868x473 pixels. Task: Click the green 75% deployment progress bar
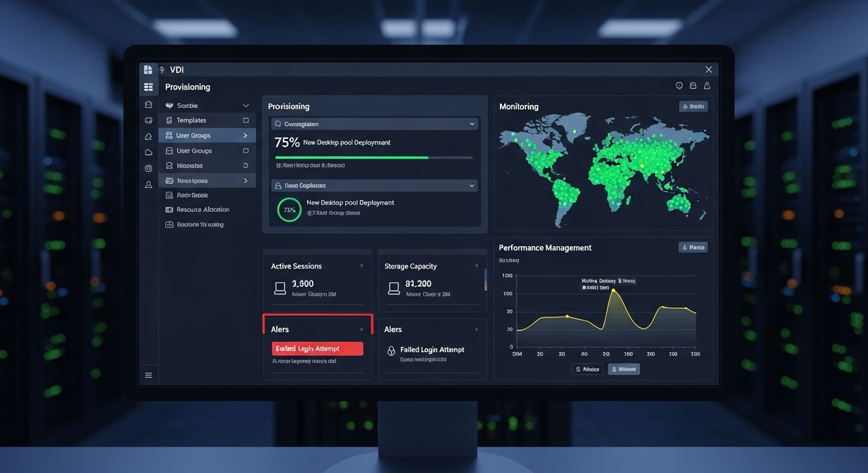coord(374,158)
